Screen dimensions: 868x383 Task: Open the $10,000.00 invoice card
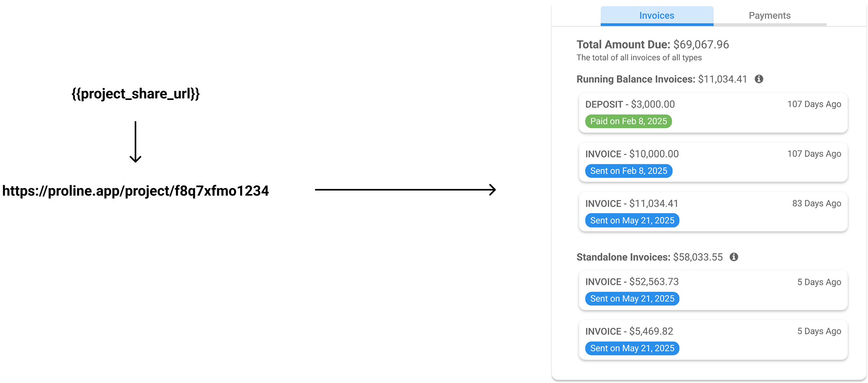[713, 162]
